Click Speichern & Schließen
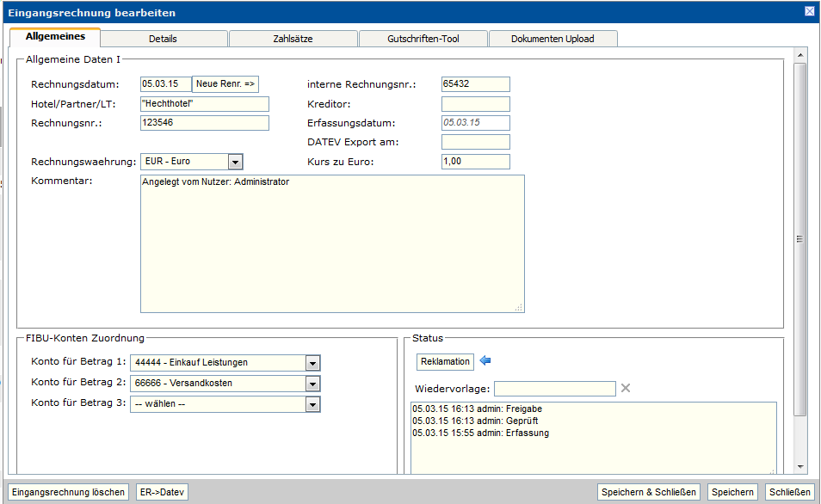This screenshot has width=821, height=504. (649, 492)
